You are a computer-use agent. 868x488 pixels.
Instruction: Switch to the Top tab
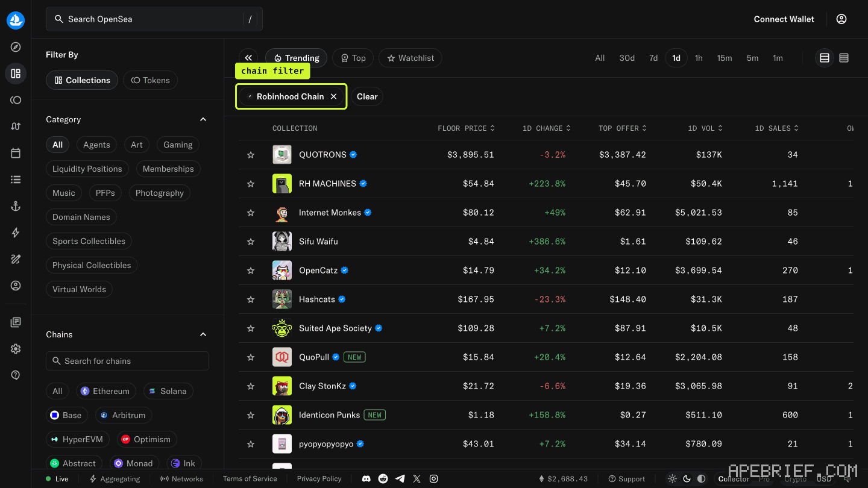pos(353,58)
